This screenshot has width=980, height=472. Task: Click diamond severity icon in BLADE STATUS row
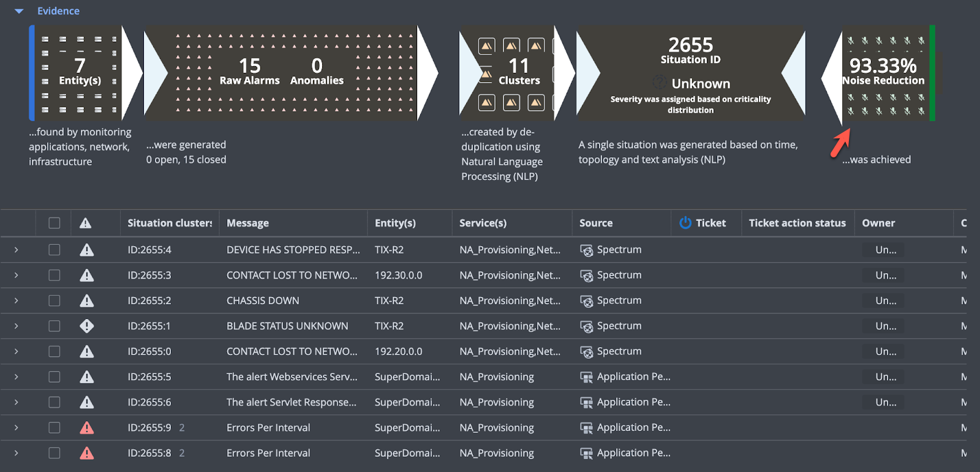(x=87, y=326)
